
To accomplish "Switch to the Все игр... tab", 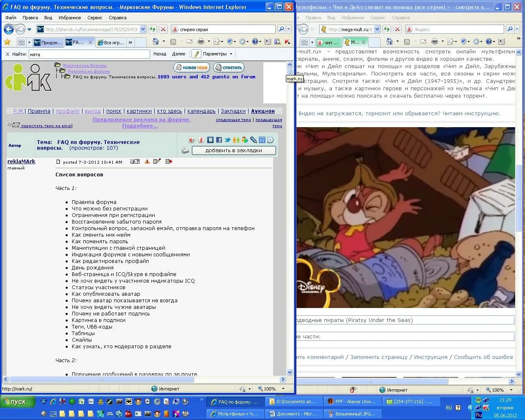I will [x=110, y=42].
